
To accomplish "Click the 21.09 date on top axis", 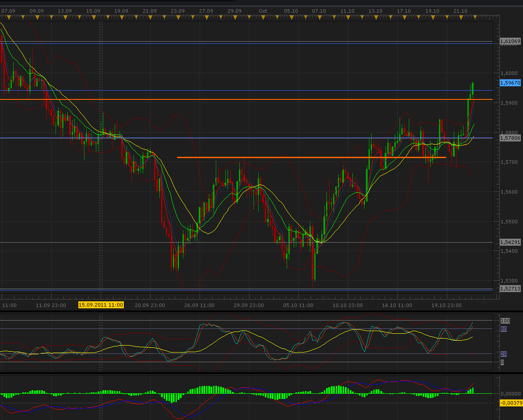I will point(150,11).
